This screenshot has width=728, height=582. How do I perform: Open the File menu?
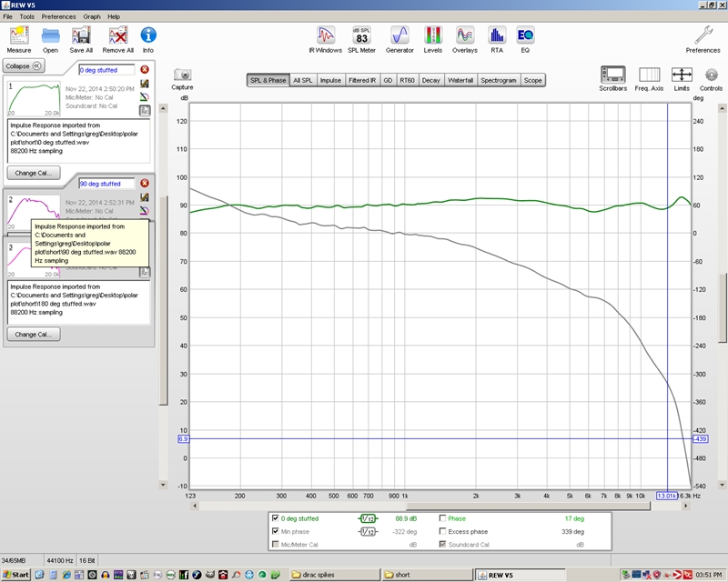[7, 16]
